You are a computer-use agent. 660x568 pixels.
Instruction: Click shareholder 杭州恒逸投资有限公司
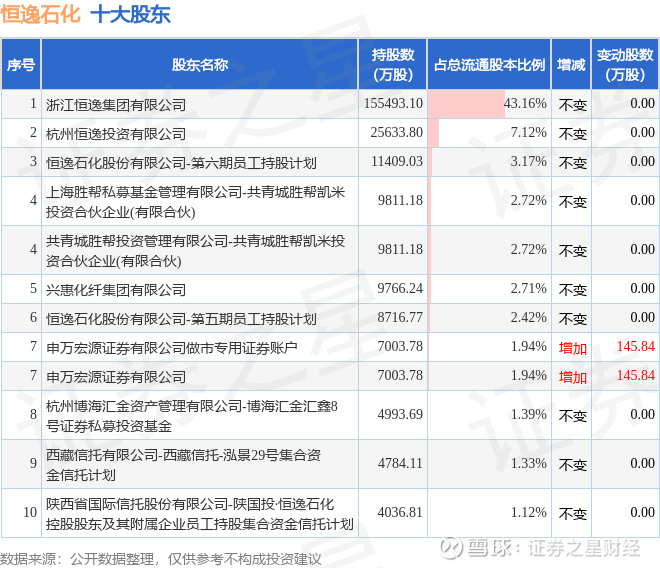coord(116,133)
